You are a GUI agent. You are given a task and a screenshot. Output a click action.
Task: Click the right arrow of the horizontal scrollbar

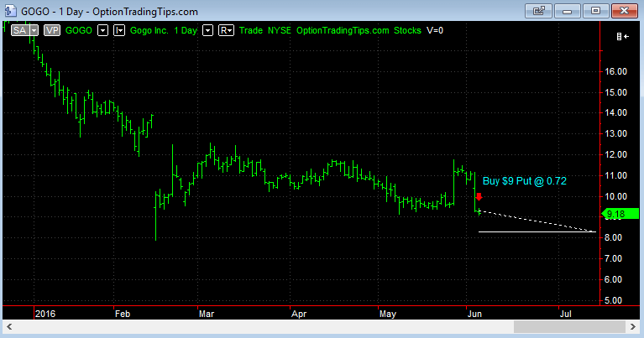point(633,327)
